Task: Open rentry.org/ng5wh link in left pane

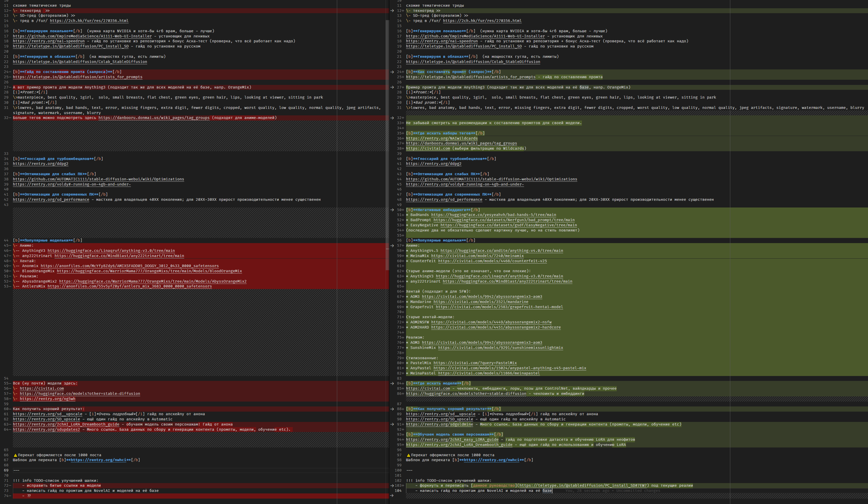Action: click(x=47, y=399)
